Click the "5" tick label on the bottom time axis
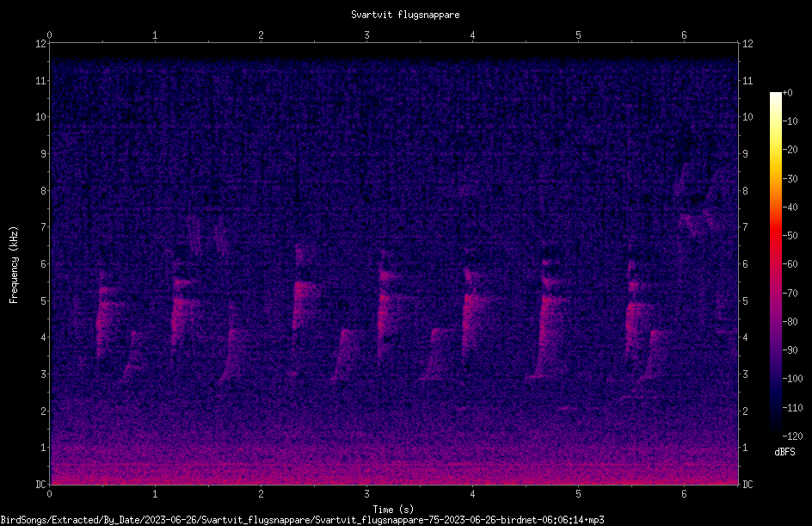812x526 pixels. (x=578, y=494)
